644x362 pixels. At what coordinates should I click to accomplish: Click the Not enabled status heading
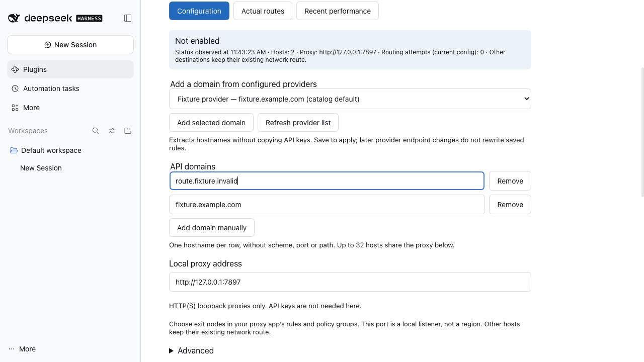point(197,41)
